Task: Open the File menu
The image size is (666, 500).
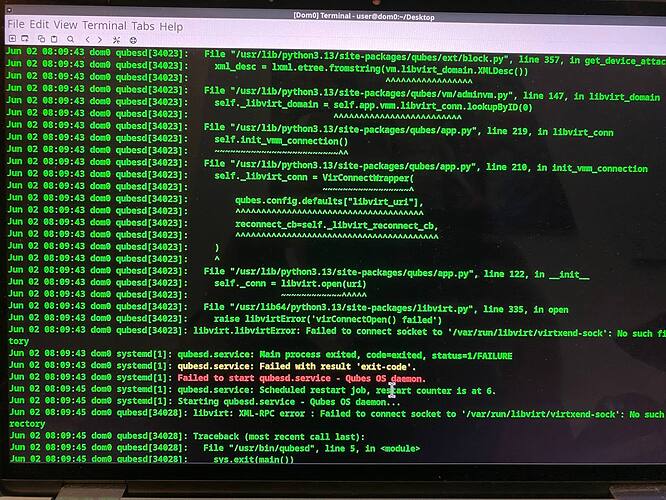Action: 16,24
